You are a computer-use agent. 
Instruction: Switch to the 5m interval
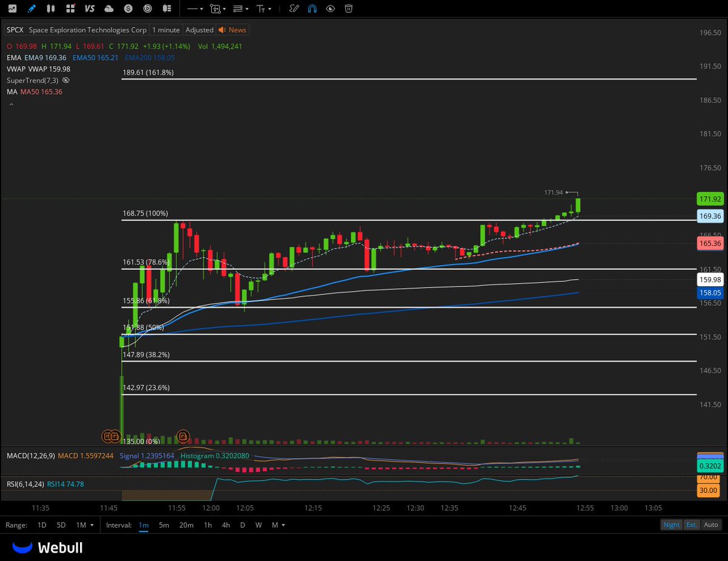click(164, 525)
